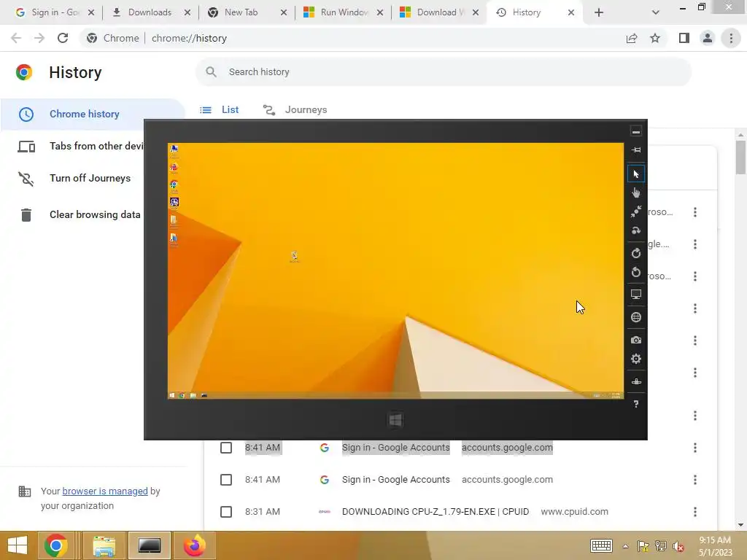This screenshot has height=560, width=747.
Task: Focus the Search history field
Action: [443, 72]
